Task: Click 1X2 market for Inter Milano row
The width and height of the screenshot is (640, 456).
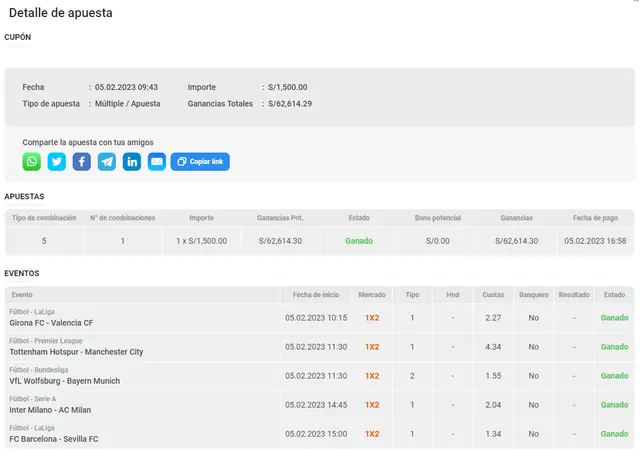Action: tap(372, 405)
